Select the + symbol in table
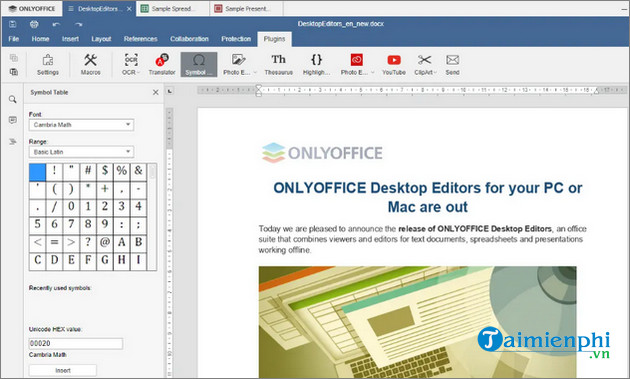The height and width of the screenshot is (379, 630). [105, 189]
